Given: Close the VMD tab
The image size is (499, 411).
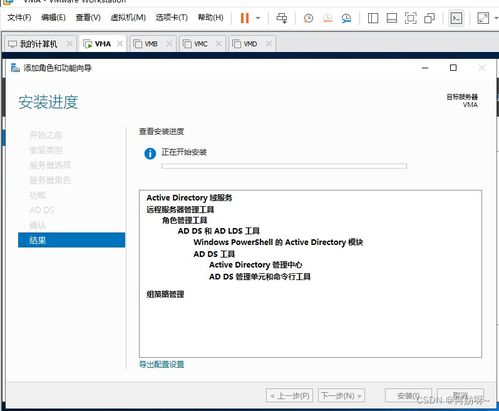Looking at the screenshot, I should pyautogui.click(x=269, y=44).
